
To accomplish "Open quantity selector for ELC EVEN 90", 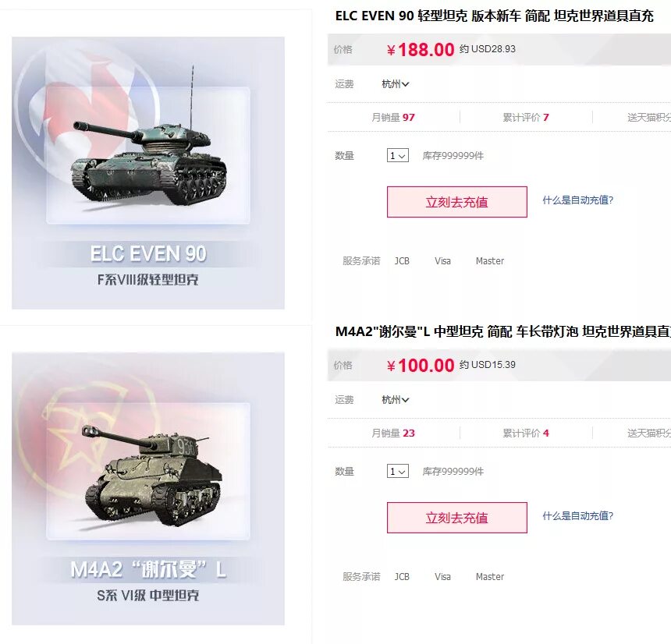I will pos(398,156).
